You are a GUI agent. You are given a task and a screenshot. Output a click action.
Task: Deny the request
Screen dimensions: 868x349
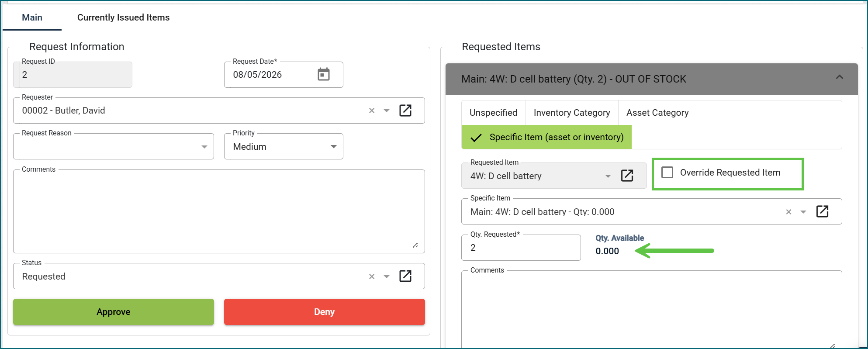click(324, 312)
